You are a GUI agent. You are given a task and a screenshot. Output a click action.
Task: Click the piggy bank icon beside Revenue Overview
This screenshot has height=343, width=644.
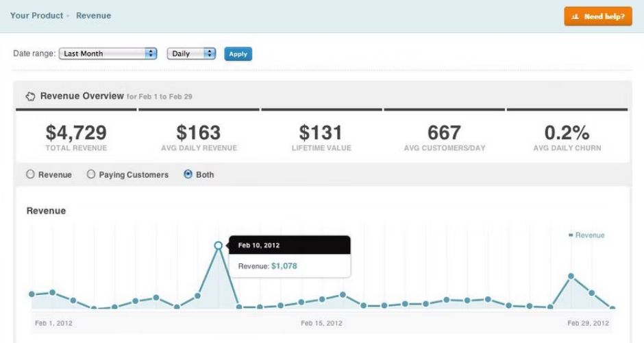tap(30, 97)
